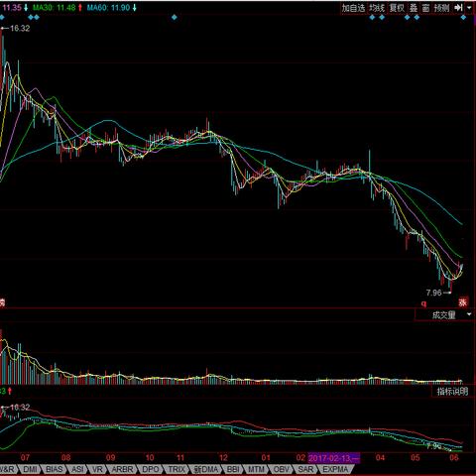Click the 05 month label on time axis
Screen dimensions: 476x476
pos(416,458)
